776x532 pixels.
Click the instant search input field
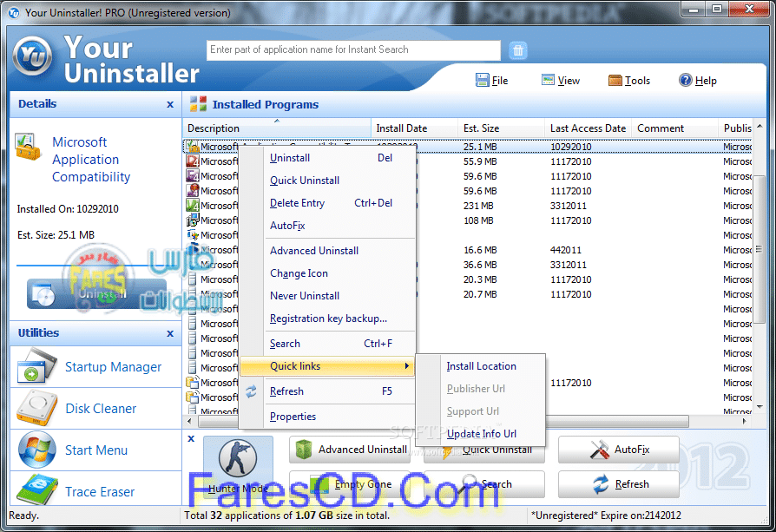[x=353, y=50]
